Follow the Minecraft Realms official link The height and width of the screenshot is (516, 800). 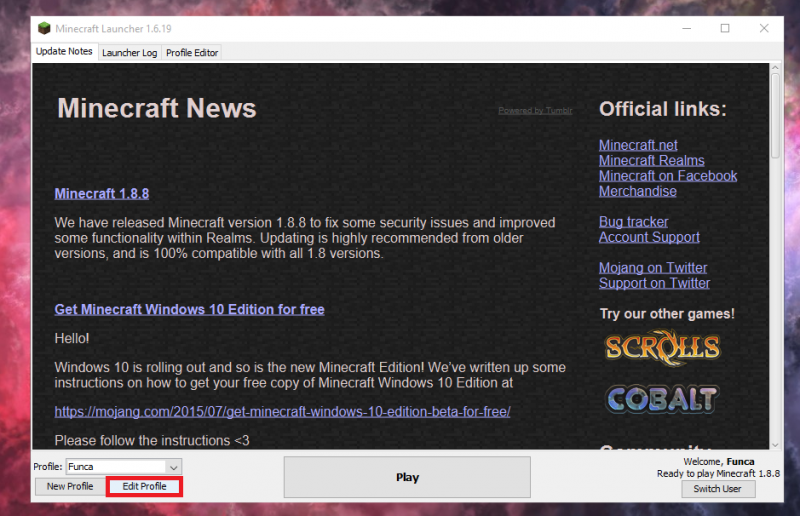[651, 160]
